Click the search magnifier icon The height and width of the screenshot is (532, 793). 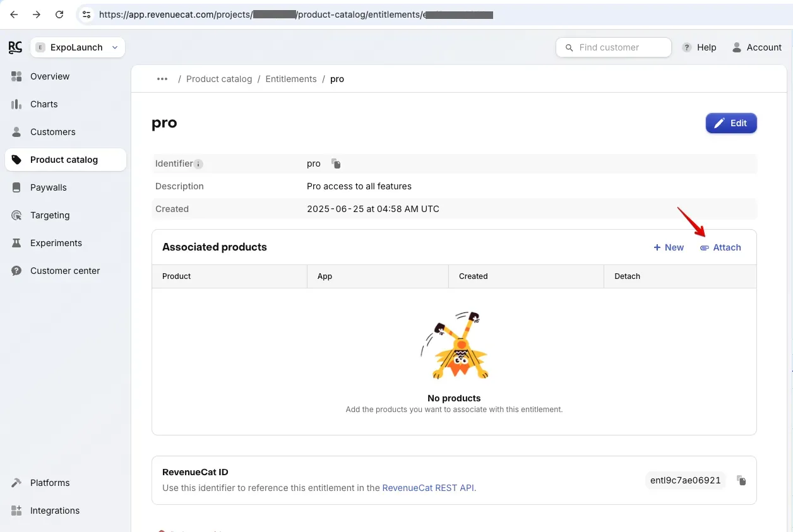coord(569,47)
